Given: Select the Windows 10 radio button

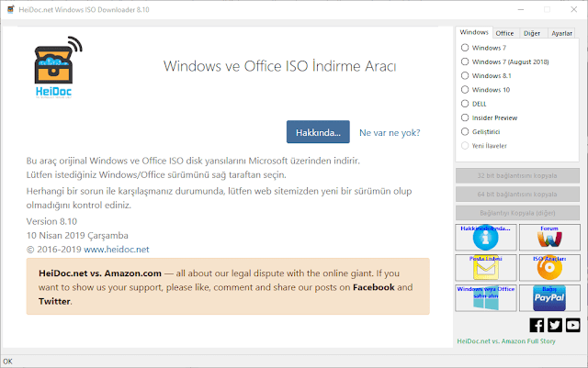Looking at the screenshot, I should tap(465, 90).
